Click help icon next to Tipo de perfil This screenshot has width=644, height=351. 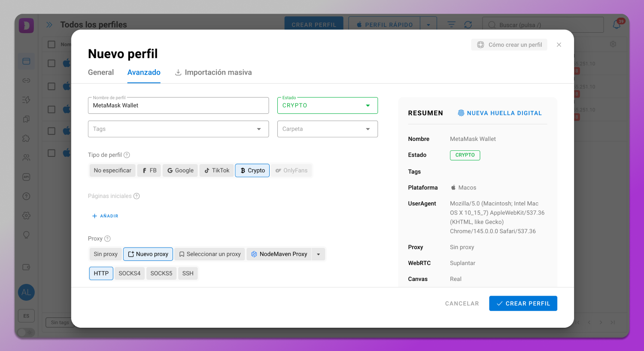tap(127, 155)
